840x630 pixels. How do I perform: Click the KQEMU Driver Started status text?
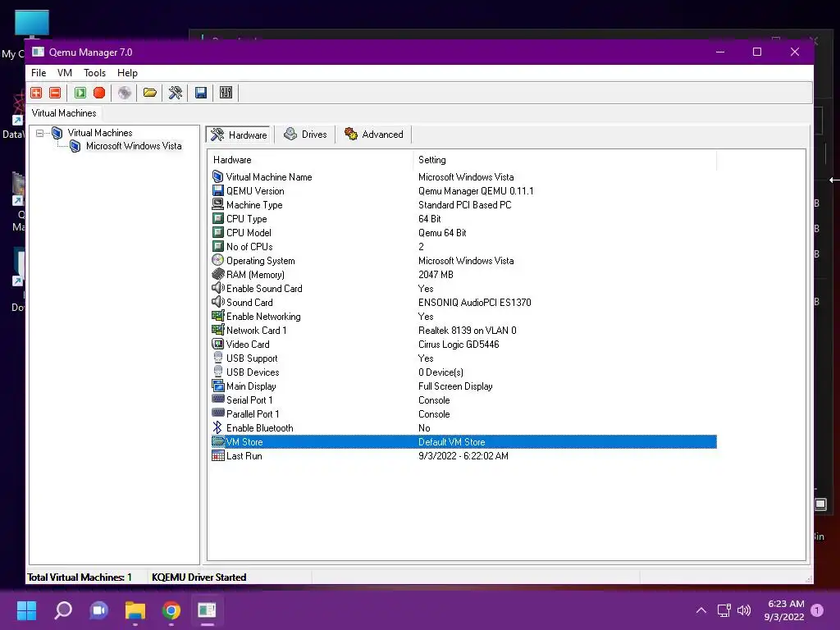point(199,577)
